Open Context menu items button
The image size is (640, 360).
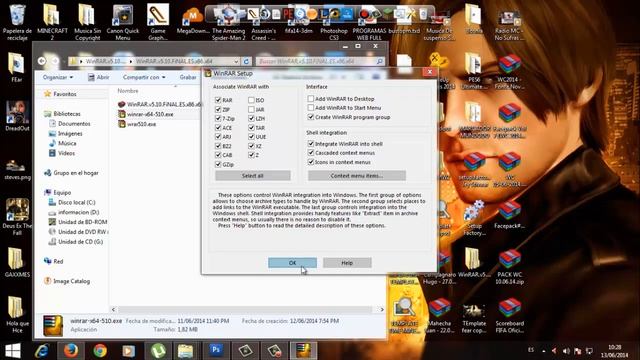(x=357, y=176)
